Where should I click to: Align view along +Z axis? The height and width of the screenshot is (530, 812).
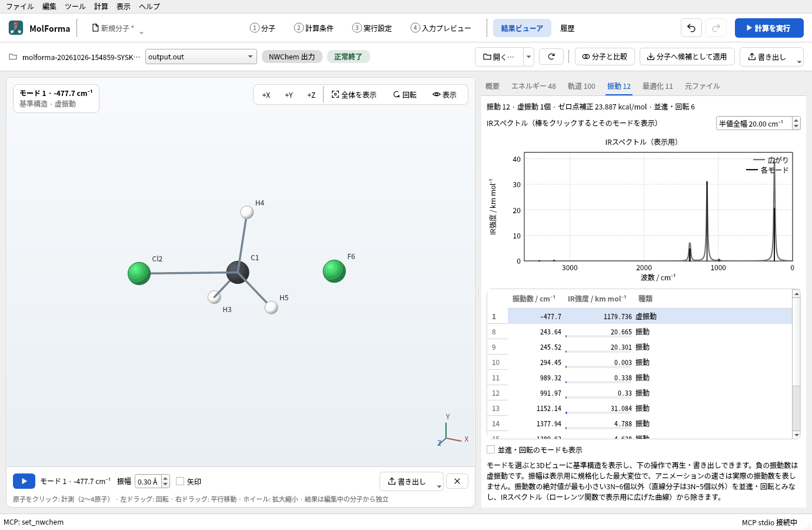[x=311, y=95]
